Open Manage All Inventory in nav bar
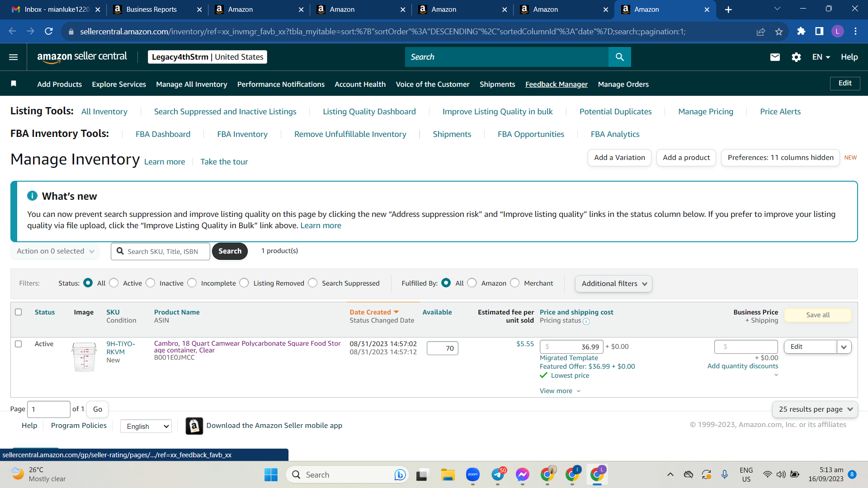 pos(192,84)
